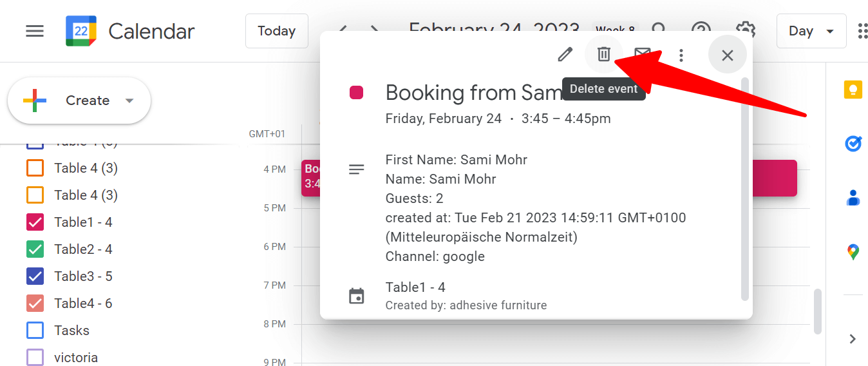This screenshot has width=868, height=366.
Task: Select the pink booking event block
Action: pos(775,178)
